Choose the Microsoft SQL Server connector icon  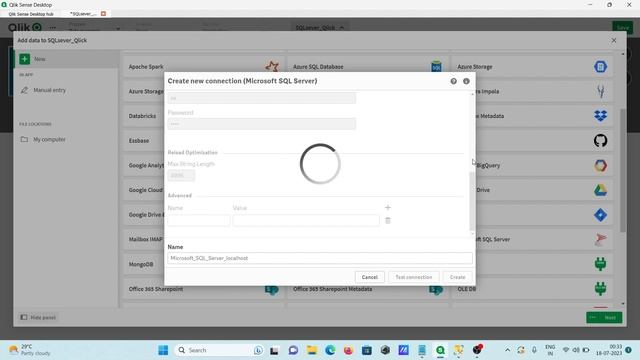pyautogui.click(x=600, y=240)
